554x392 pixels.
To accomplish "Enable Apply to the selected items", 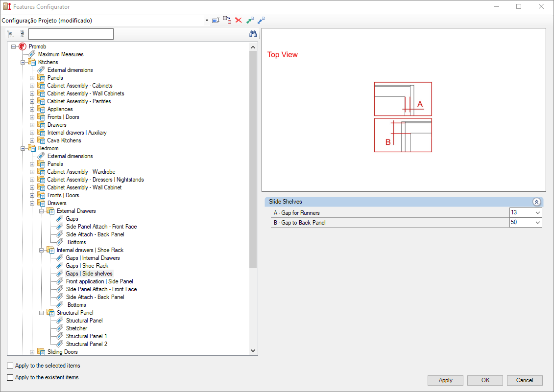I will (x=10, y=366).
